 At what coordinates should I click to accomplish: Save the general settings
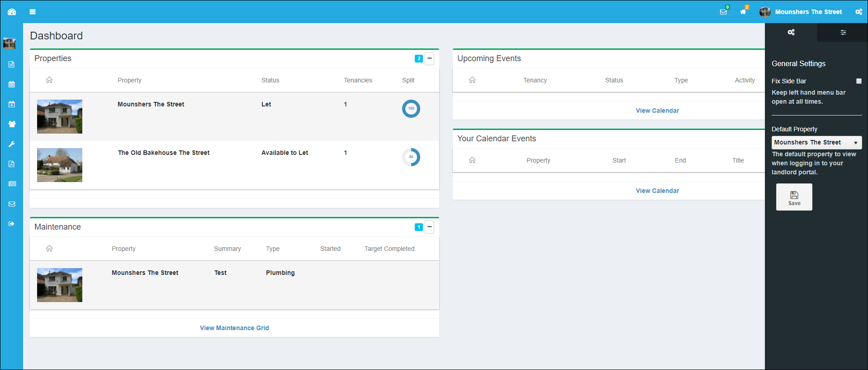(x=794, y=197)
